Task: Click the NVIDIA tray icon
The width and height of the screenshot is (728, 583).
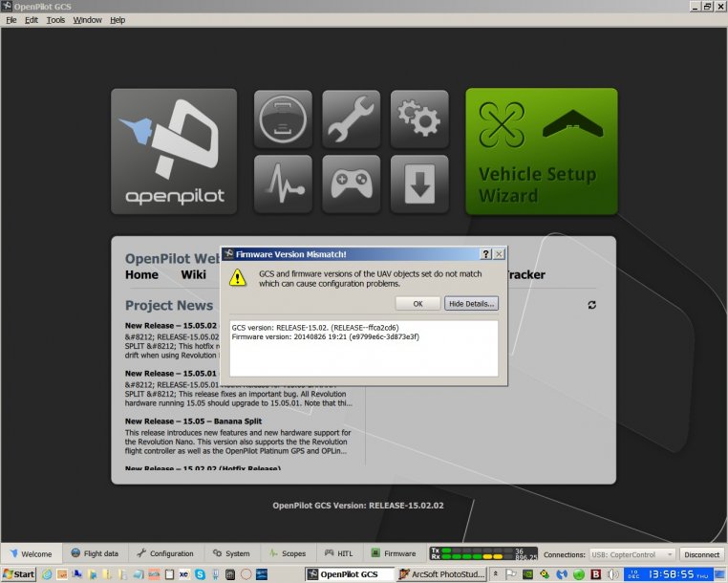Action: pyautogui.click(x=528, y=574)
